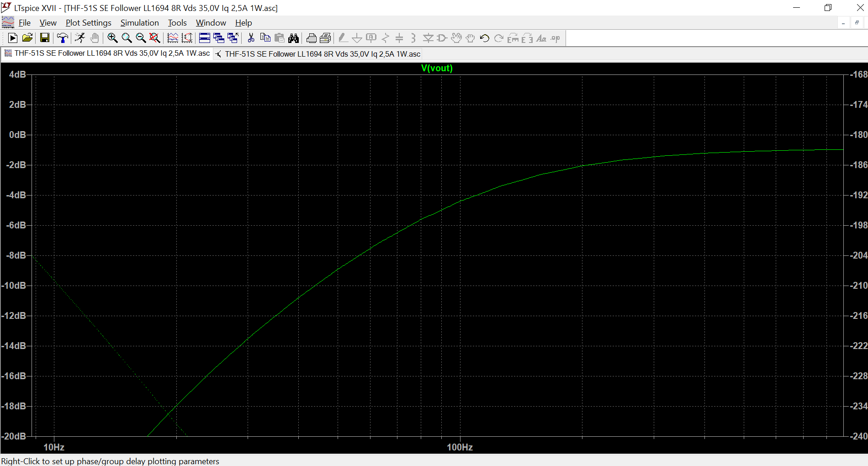Click the SPICE directive .op icon
868x466 pixels.
click(x=556, y=38)
